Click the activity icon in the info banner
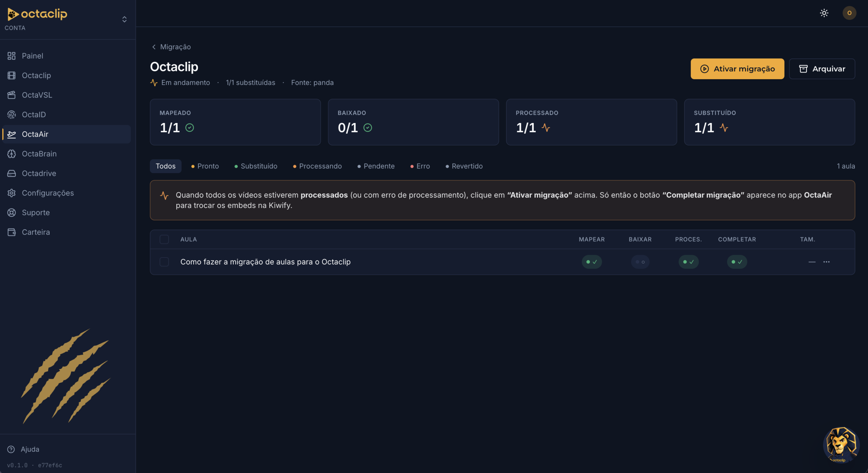The width and height of the screenshot is (868, 473). 164,196
